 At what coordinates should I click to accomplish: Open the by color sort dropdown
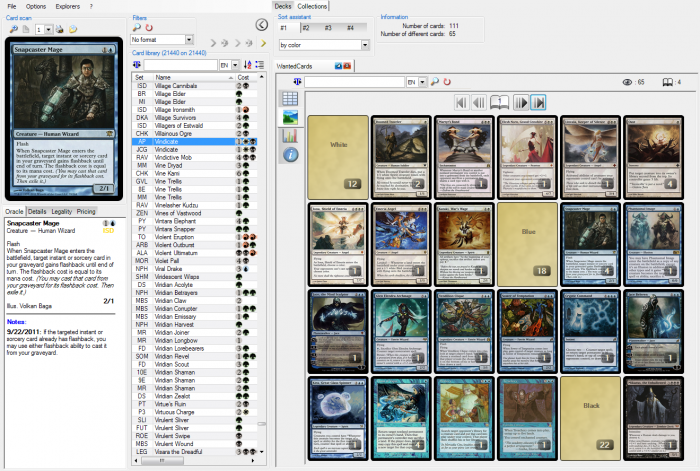pyautogui.click(x=365, y=45)
